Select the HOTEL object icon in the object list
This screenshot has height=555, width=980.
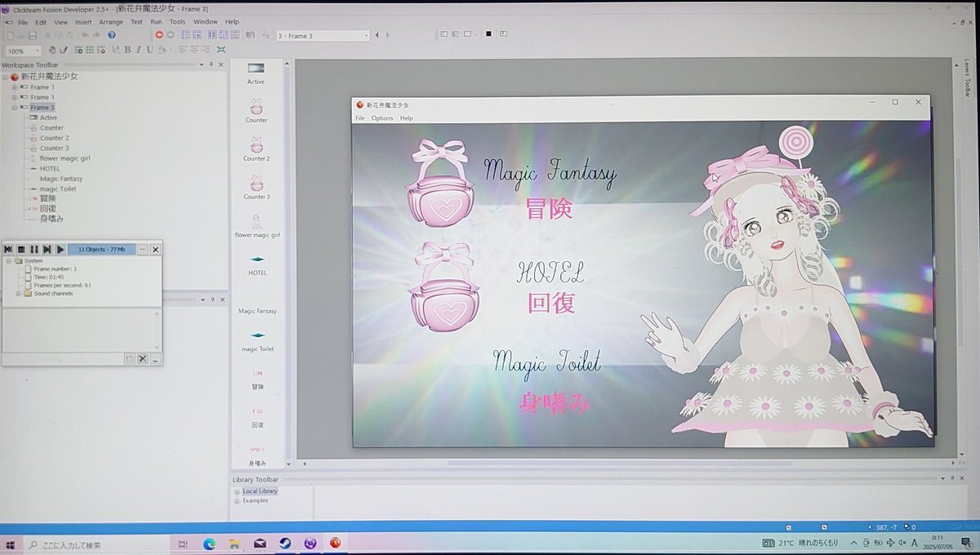coord(257,260)
